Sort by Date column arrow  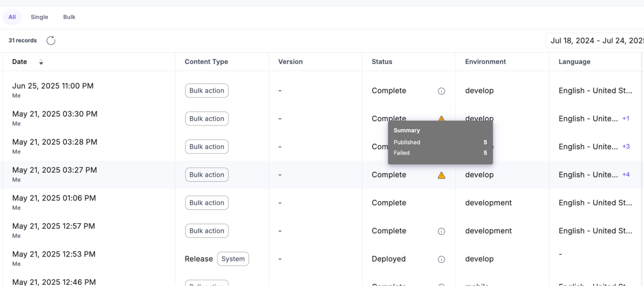[41, 62]
